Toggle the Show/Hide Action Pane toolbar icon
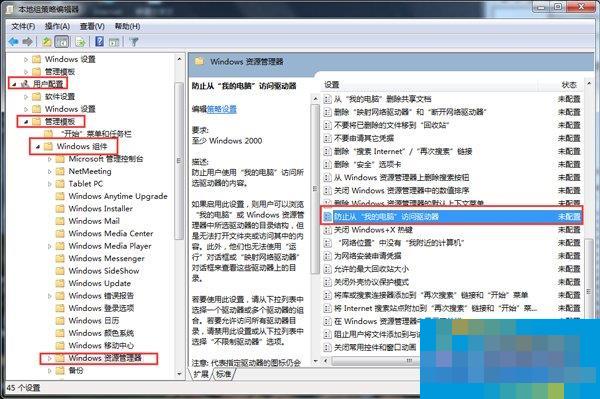Screen dimensions: 600x399 click(114, 42)
